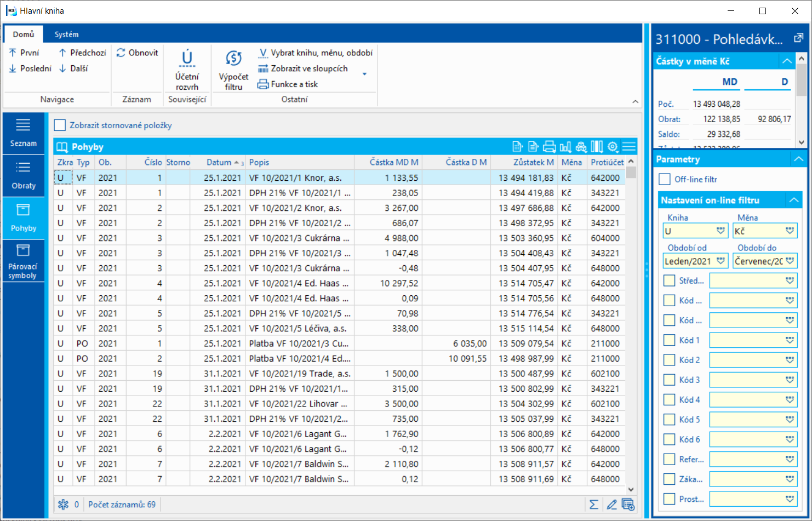Tick the Kód 5 checkbox

[x=669, y=420]
